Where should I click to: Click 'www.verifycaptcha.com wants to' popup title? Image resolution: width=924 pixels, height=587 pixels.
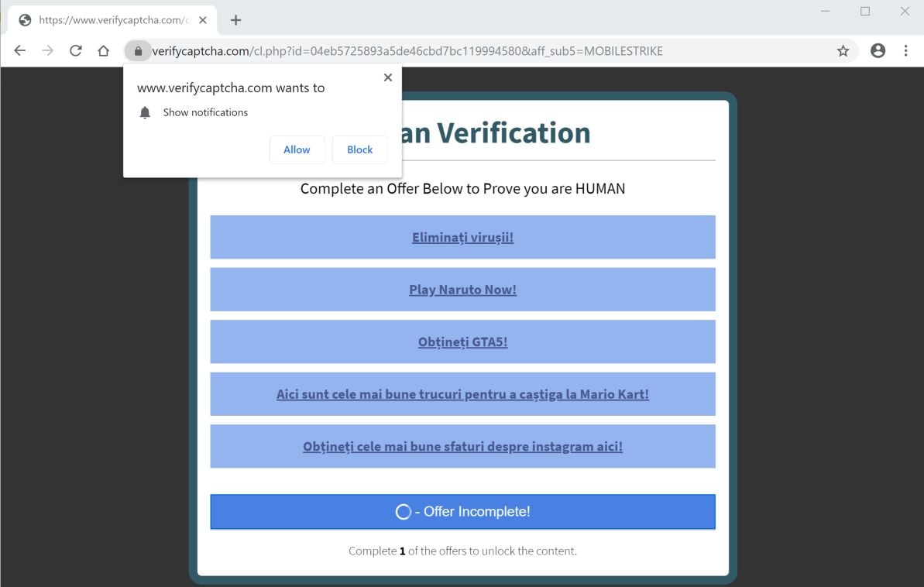[231, 88]
